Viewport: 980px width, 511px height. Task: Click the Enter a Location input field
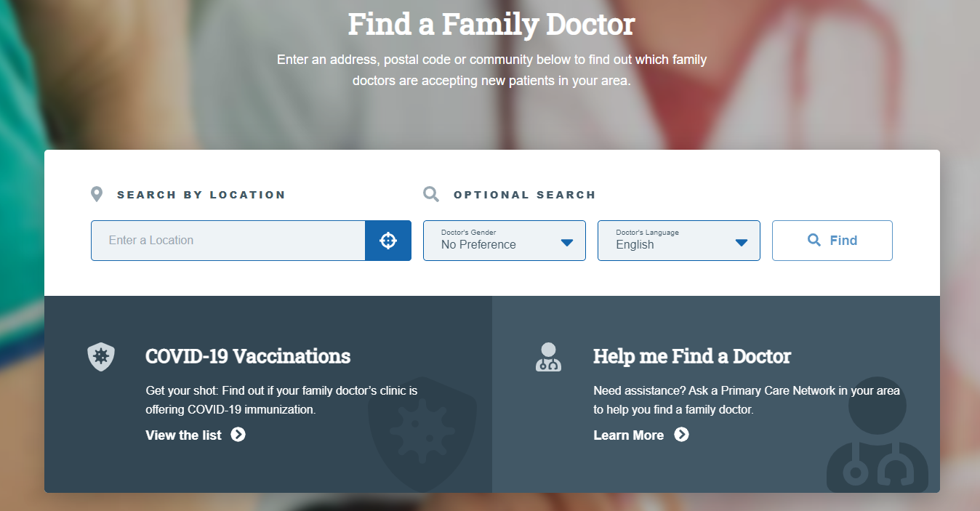(225, 240)
